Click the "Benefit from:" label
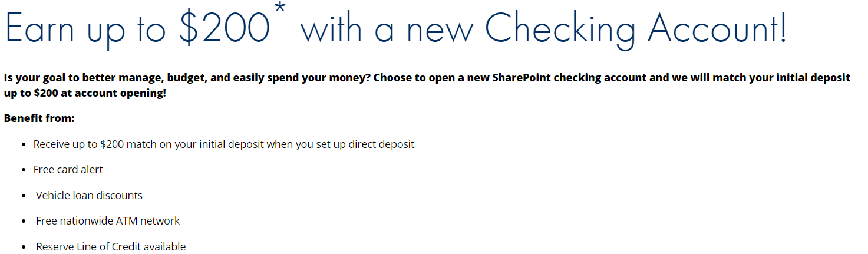 39,118
